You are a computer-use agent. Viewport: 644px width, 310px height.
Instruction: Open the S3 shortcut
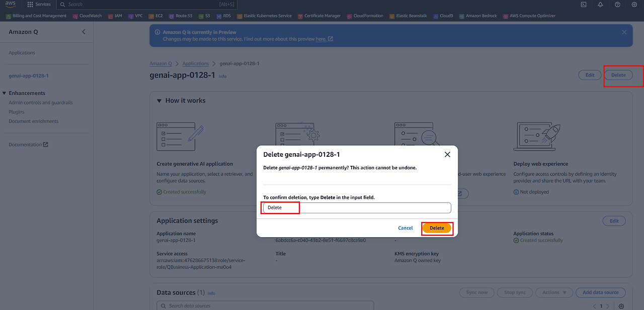[x=204, y=16]
